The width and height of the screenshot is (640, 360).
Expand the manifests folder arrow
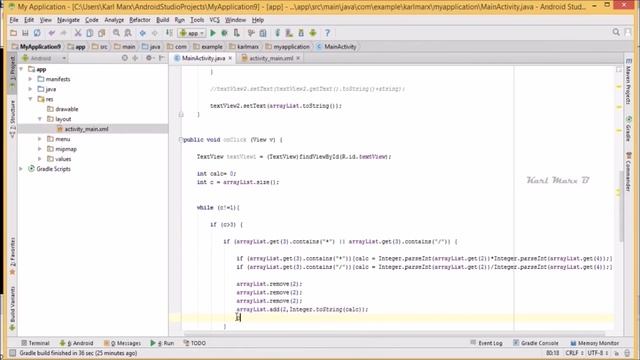[31, 79]
